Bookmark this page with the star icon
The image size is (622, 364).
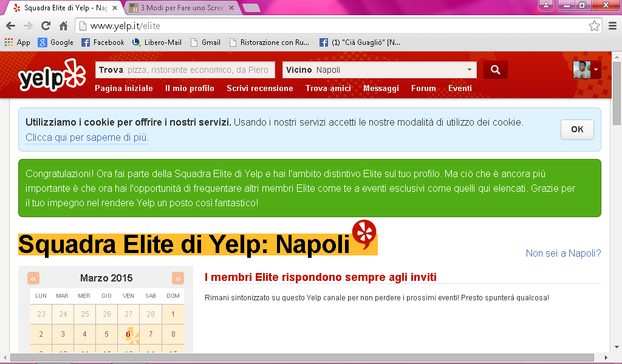594,26
